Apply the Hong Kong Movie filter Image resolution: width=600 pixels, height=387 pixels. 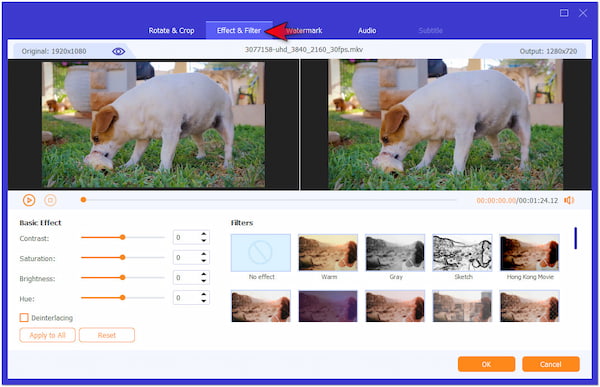pos(530,253)
